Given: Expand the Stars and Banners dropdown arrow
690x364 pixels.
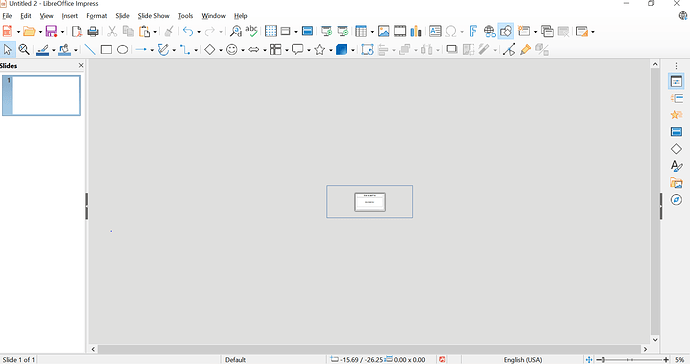Looking at the screenshot, I should point(331,50).
